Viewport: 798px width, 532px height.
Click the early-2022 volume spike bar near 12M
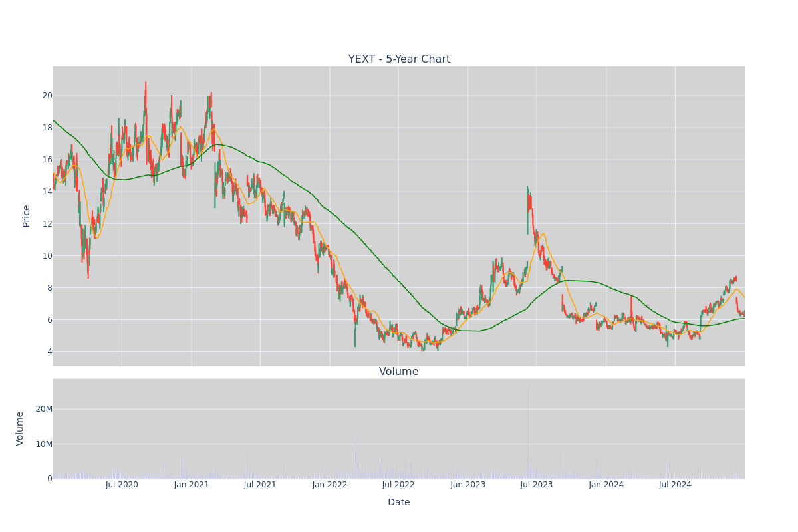(355, 456)
